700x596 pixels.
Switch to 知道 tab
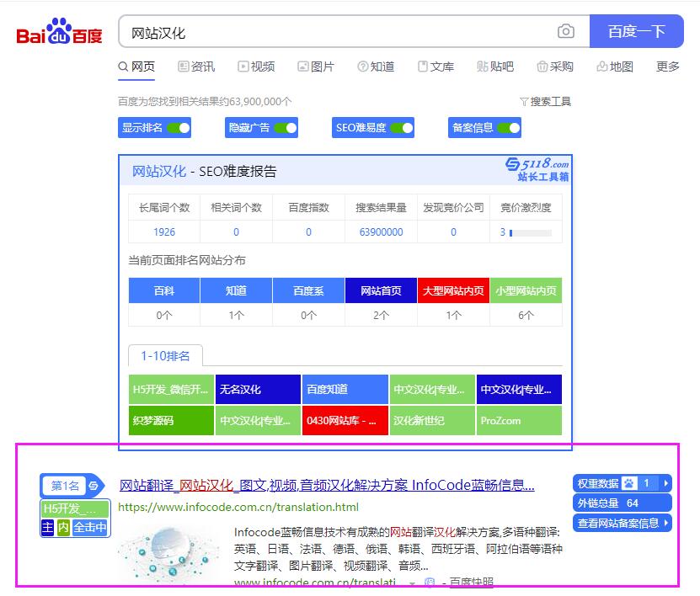point(376,67)
